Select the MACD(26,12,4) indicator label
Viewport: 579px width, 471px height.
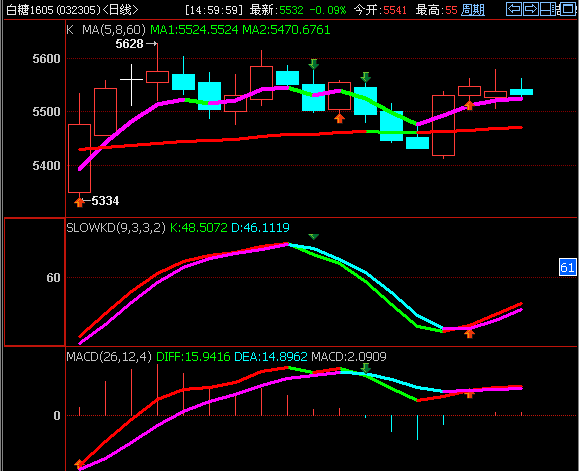pyautogui.click(x=109, y=357)
